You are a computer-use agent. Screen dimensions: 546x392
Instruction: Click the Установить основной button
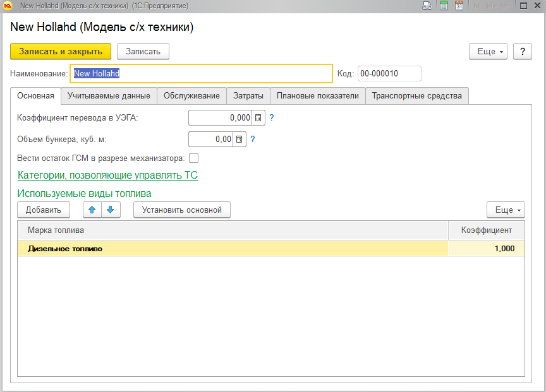(x=182, y=210)
